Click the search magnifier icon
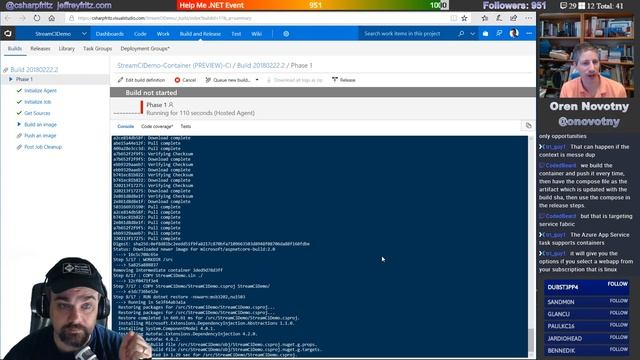The width and height of the screenshot is (640, 360). pos(461,34)
